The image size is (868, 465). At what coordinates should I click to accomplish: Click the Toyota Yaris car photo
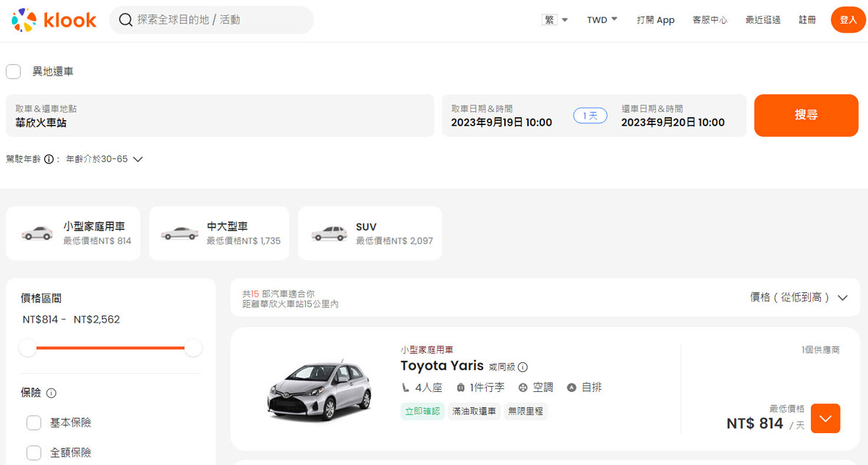[320, 389]
